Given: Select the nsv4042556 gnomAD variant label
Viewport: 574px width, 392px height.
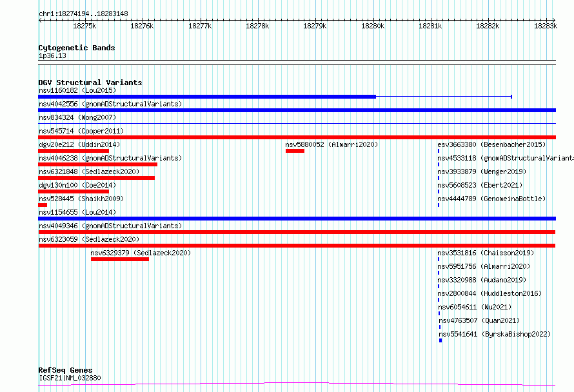Looking at the screenshot, I should [x=110, y=104].
